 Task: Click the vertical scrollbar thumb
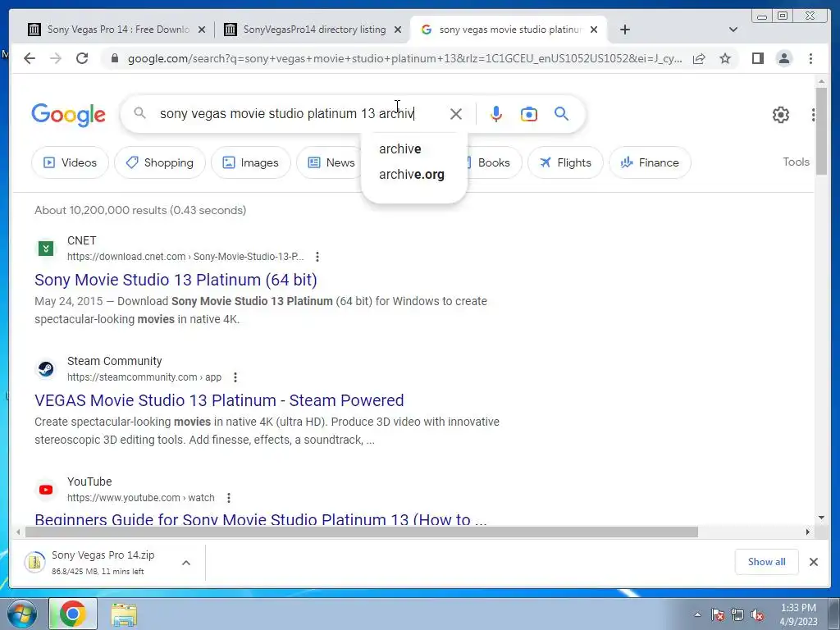pyautogui.click(x=821, y=130)
